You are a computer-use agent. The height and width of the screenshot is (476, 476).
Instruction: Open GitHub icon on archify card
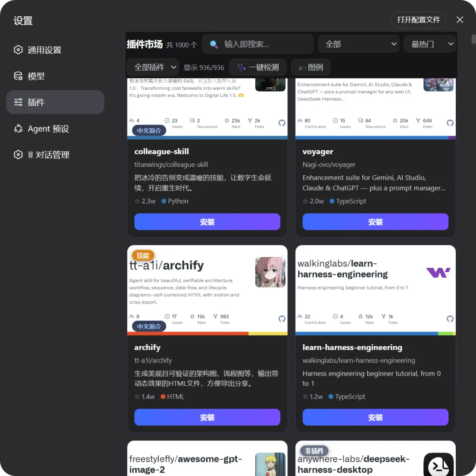(x=282, y=319)
